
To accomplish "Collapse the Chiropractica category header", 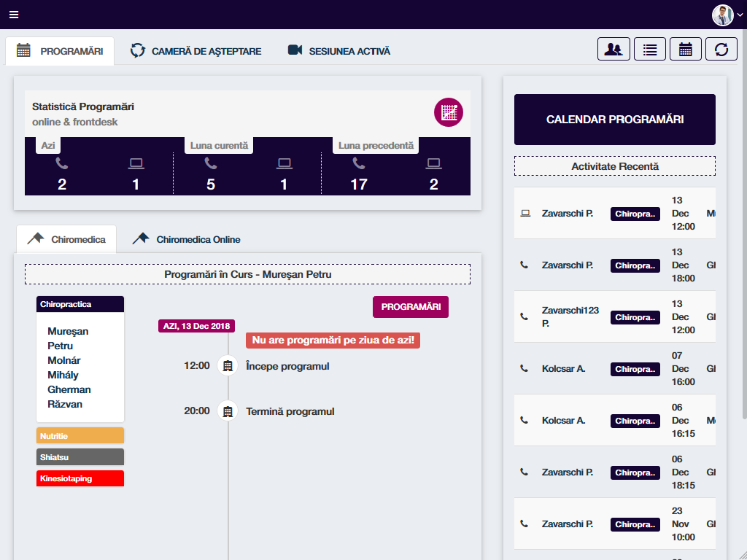I will [x=80, y=304].
